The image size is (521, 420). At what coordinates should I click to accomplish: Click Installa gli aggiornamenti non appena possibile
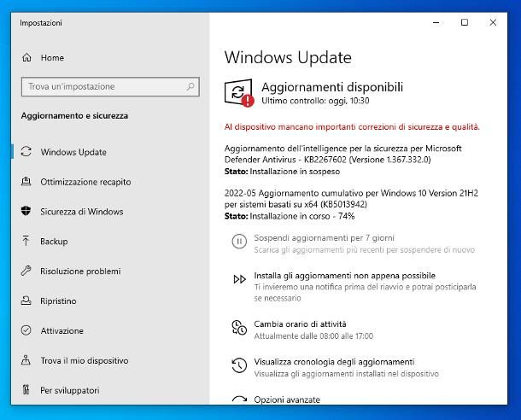point(344,276)
